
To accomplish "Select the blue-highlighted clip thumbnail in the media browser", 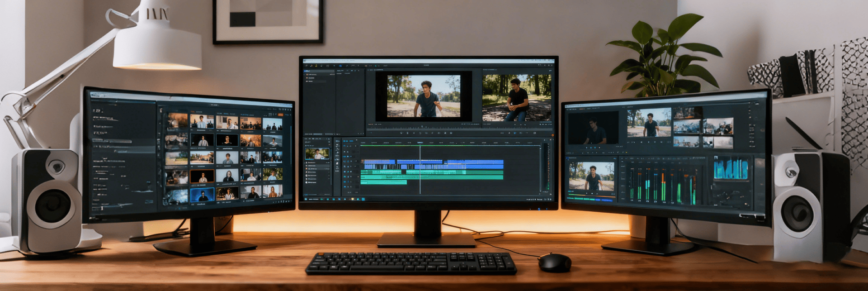I will coord(202,195).
